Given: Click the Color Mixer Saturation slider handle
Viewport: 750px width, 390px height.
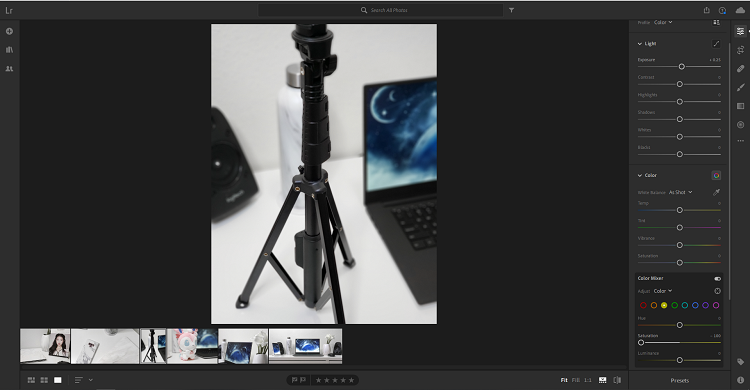Looking at the screenshot, I should [x=641, y=343].
